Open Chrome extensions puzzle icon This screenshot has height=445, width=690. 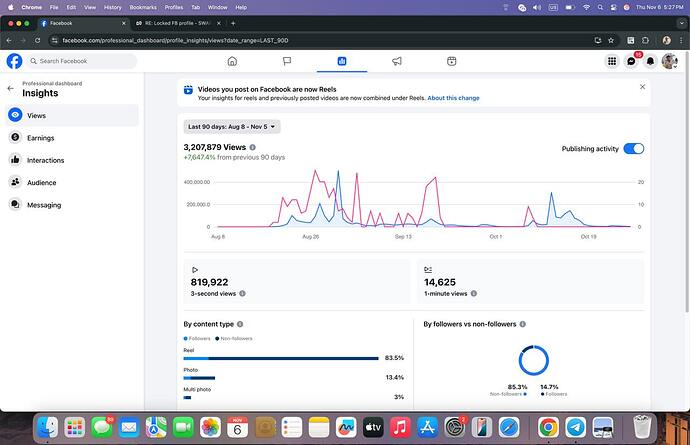(645, 40)
